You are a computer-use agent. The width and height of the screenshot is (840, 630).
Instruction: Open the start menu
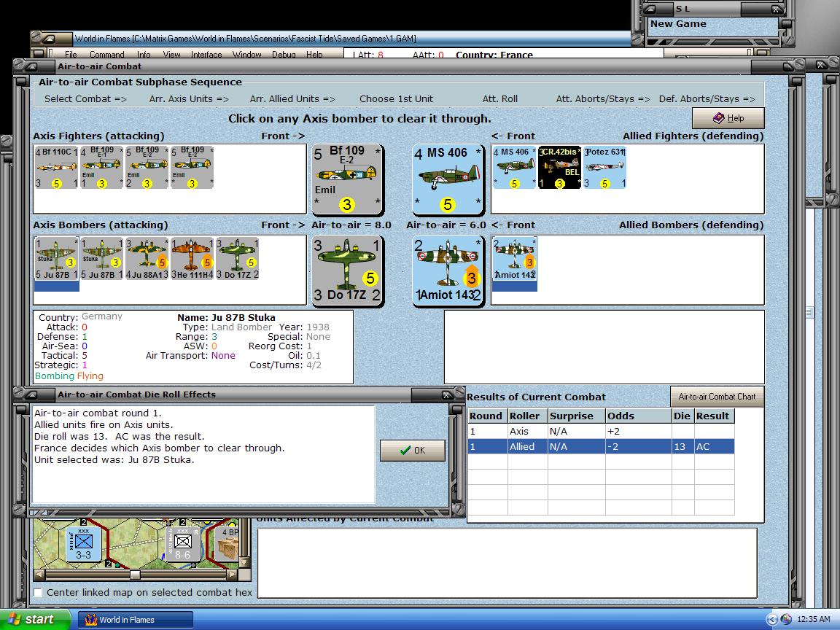35,619
